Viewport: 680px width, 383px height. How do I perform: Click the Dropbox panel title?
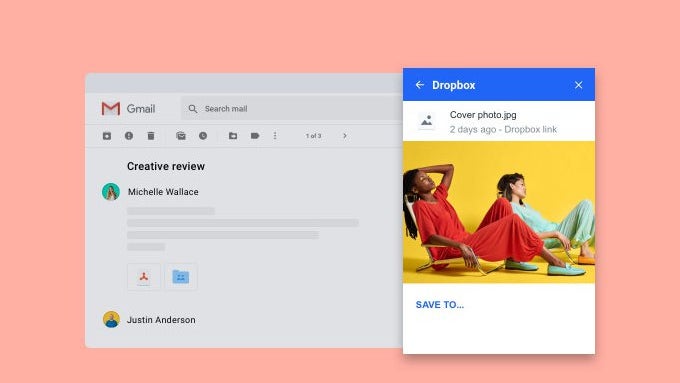tap(454, 85)
